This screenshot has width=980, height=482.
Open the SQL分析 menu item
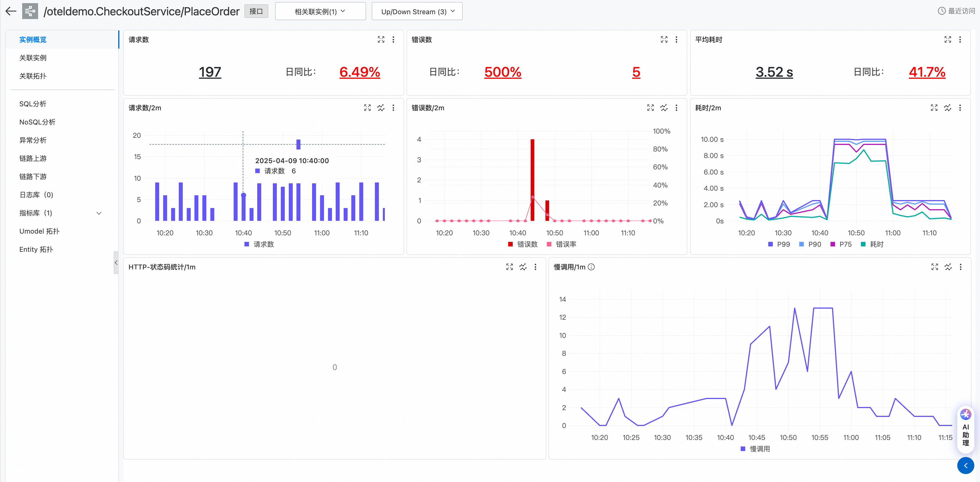[x=62, y=104]
